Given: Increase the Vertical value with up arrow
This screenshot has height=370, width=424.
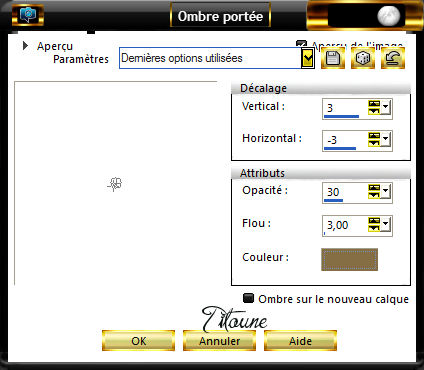Looking at the screenshot, I should [x=374, y=104].
